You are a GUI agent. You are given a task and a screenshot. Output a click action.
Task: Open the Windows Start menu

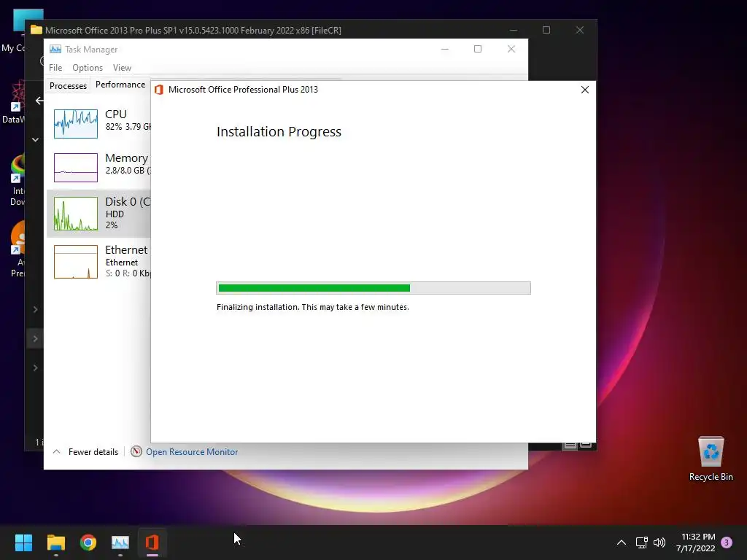pos(23,542)
